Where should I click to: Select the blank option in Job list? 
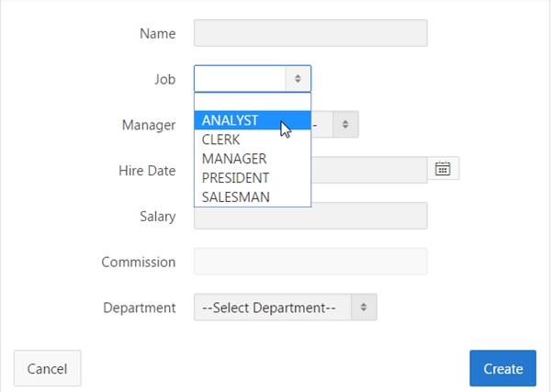252,102
